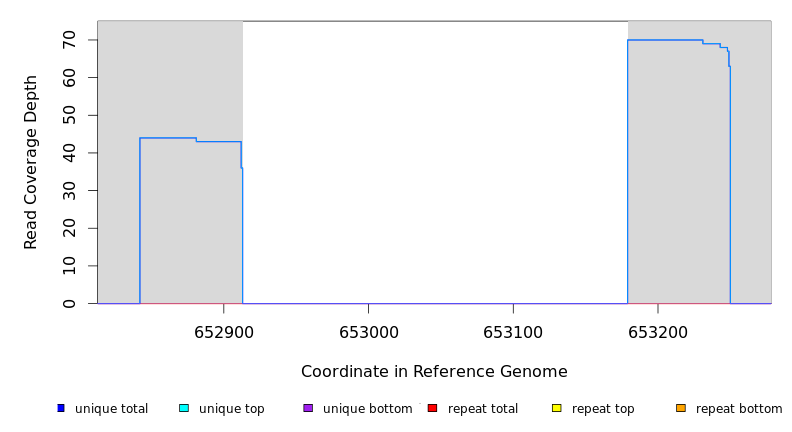Click the 70 y-axis tick label
The width and height of the screenshot is (792, 432).
(x=69, y=40)
